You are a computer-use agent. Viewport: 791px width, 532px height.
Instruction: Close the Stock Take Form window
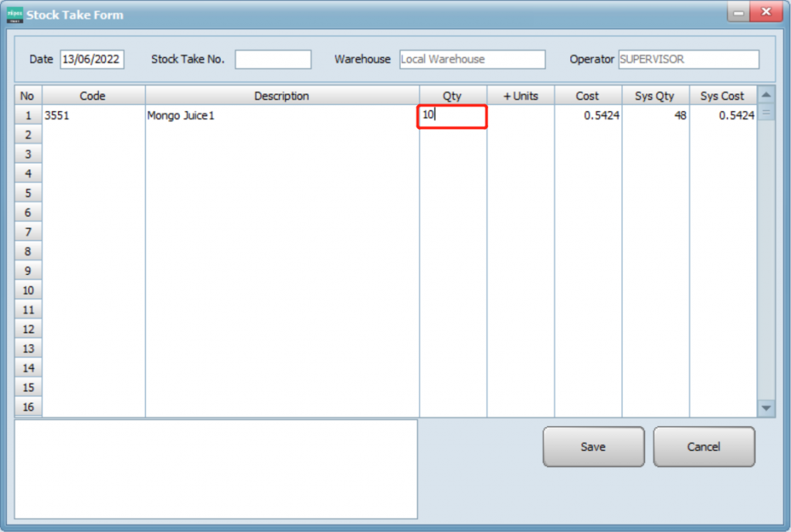coord(766,13)
